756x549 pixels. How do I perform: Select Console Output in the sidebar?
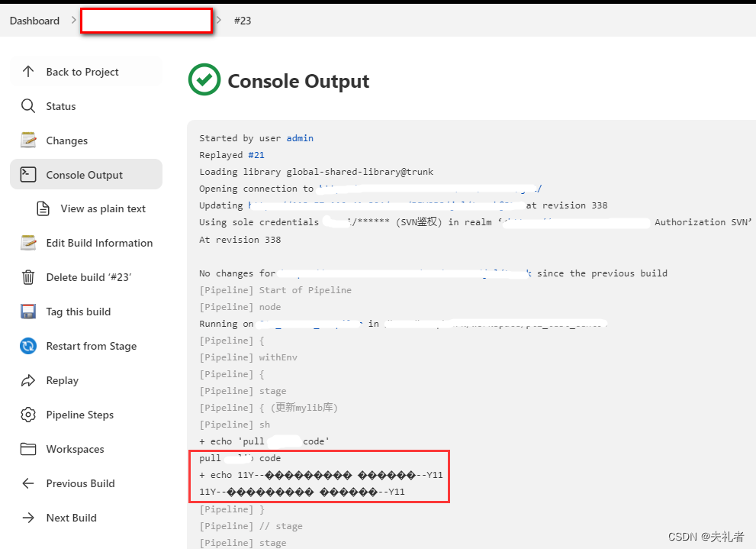(x=85, y=175)
